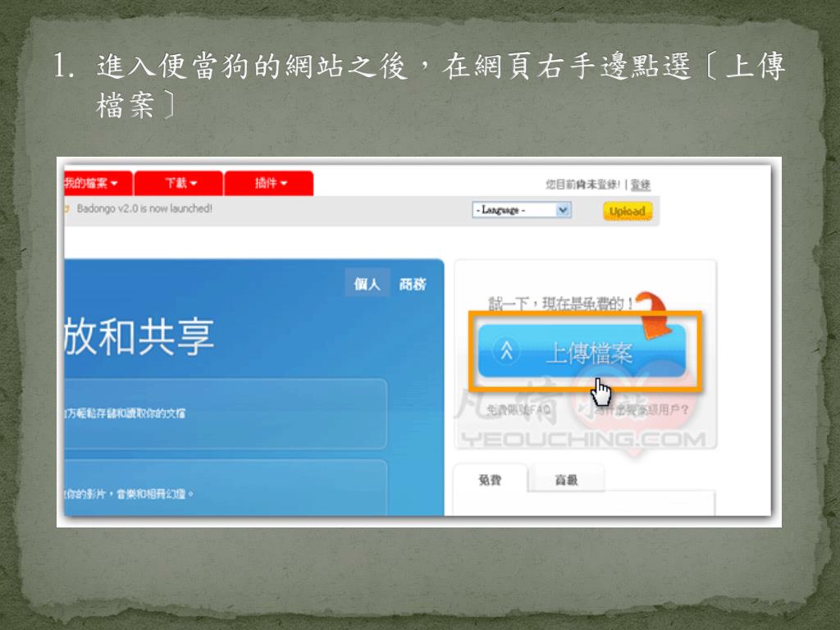Click the 試一下，現在是免費的 text

pos(560,304)
